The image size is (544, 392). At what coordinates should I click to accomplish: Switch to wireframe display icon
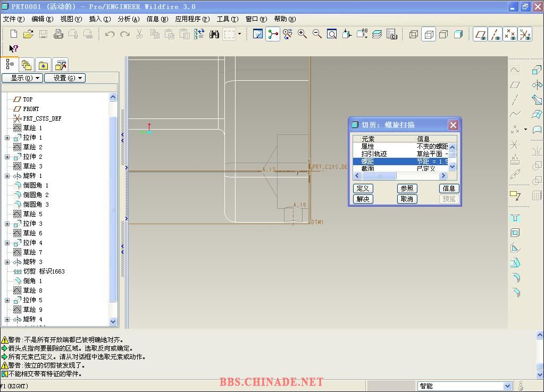point(414,34)
